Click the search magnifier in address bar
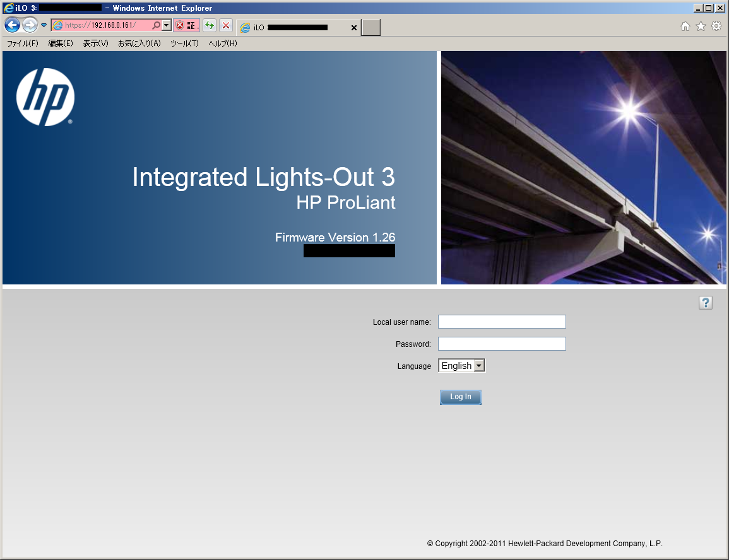The width and height of the screenshot is (729, 560). (157, 25)
